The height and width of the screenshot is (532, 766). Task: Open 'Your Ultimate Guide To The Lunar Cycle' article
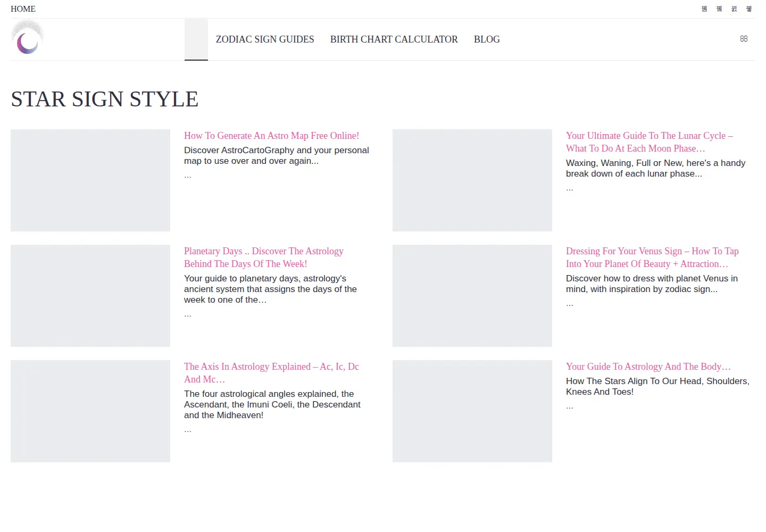[650, 142]
